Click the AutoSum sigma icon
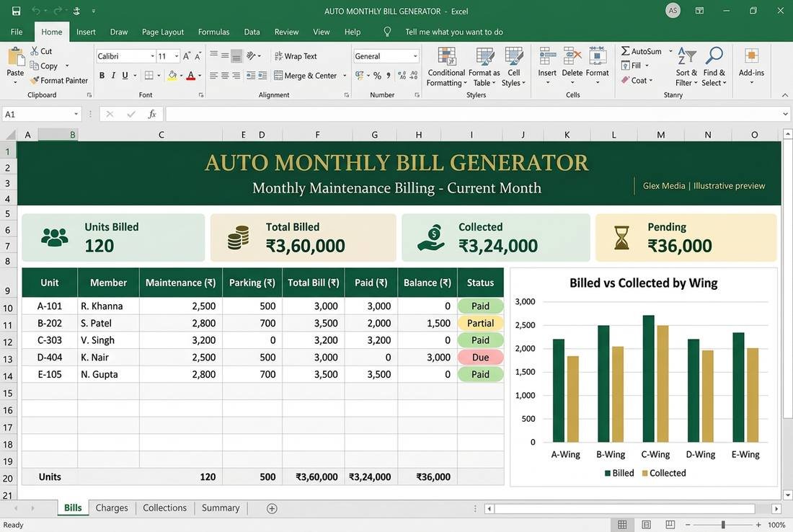This screenshot has height=532, width=793. [x=625, y=51]
